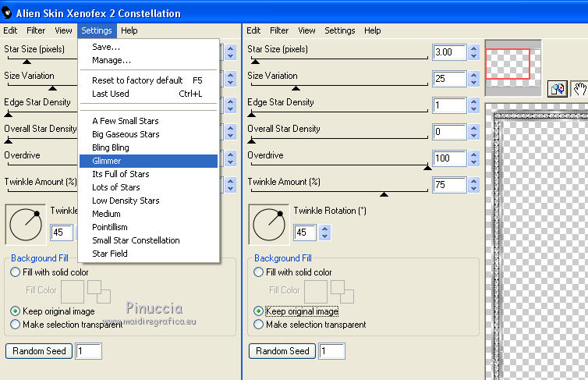The width and height of the screenshot is (588, 380).
Task: Select 'Keep original image' in left panel
Action: click(16, 311)
